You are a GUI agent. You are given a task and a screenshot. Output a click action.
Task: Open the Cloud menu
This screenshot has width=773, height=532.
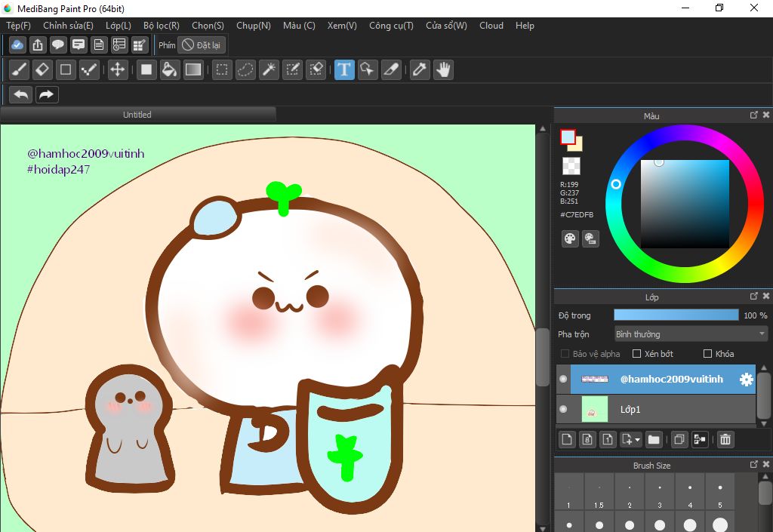click(x=491, y=26)
